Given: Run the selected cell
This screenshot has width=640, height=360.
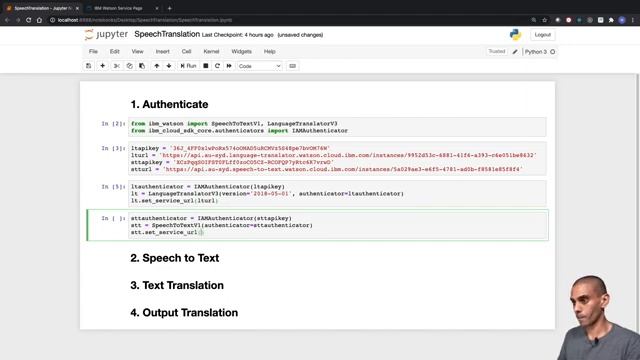Looking at the screenshot, I should pyautogui.click(x=188, y=66).
